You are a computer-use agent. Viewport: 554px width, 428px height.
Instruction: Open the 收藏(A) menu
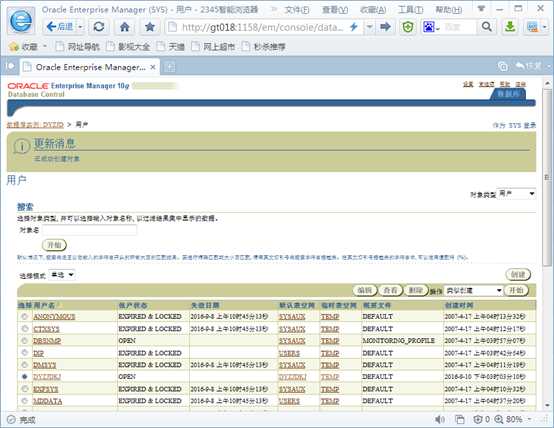(373, 10)
